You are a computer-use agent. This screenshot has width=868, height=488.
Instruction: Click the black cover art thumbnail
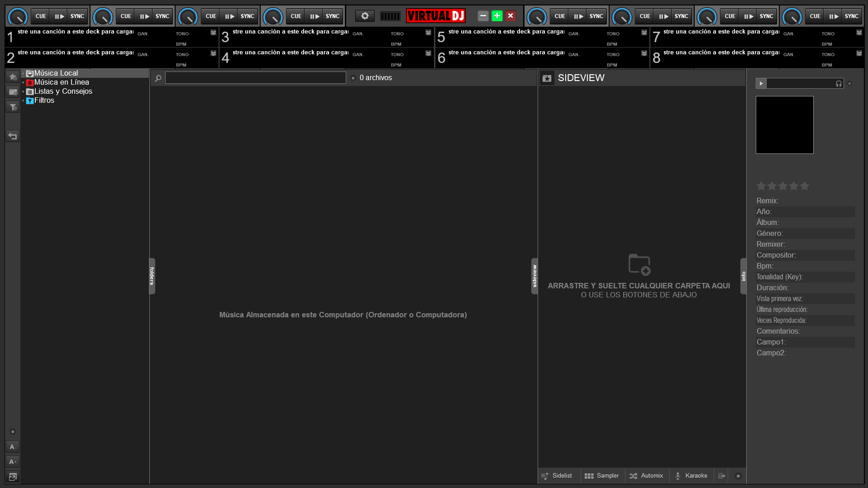pos(785,125)
